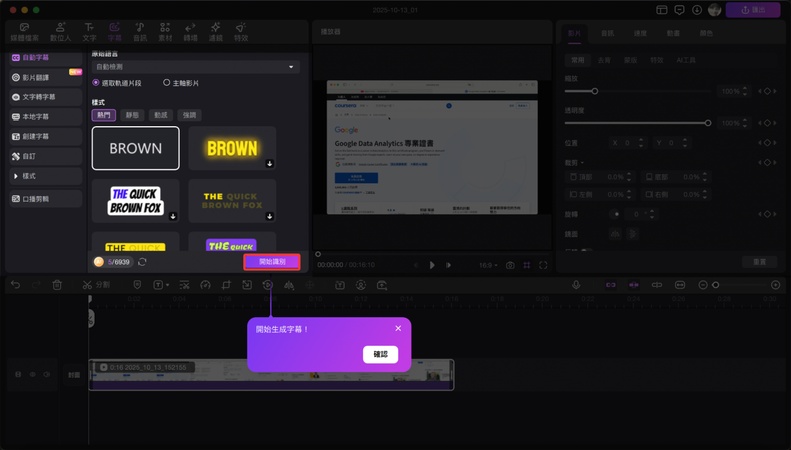Open the 自動檢測 language dropdown
Screen dimensions: 791x450
coord(195,67)
